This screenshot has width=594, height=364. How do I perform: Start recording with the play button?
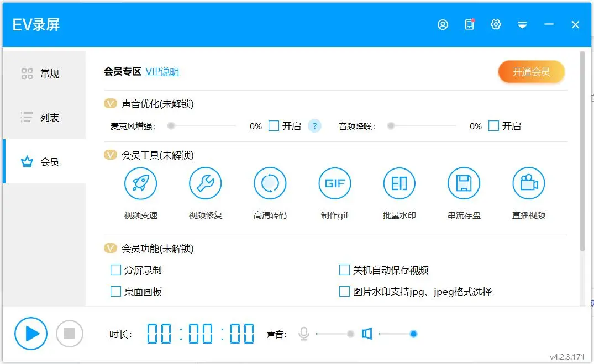pyautogui.click(x=31, y=334)
